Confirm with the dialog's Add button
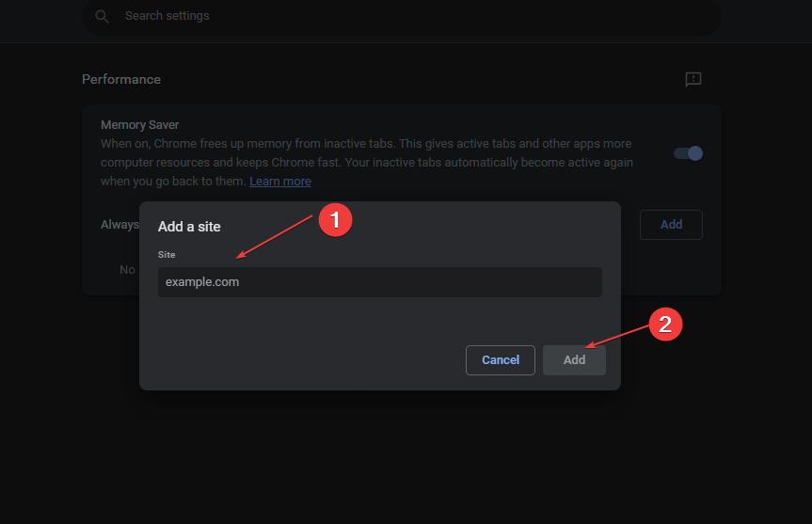The width and height of the screenshot is (812, 524). 574,360
